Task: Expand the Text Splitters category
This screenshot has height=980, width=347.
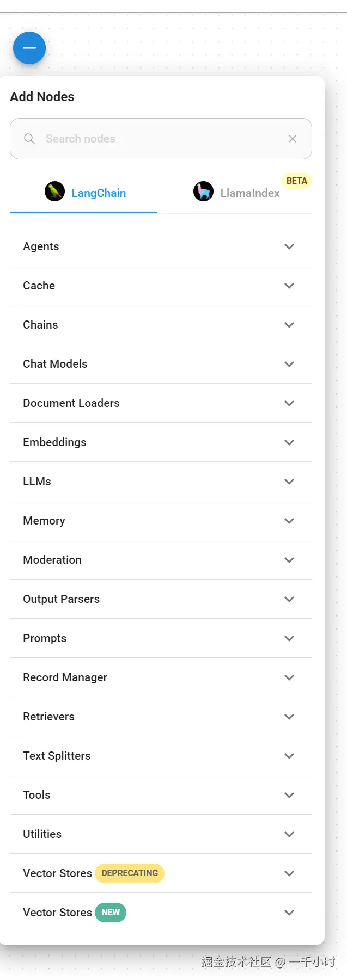Action: pos(161,756)
